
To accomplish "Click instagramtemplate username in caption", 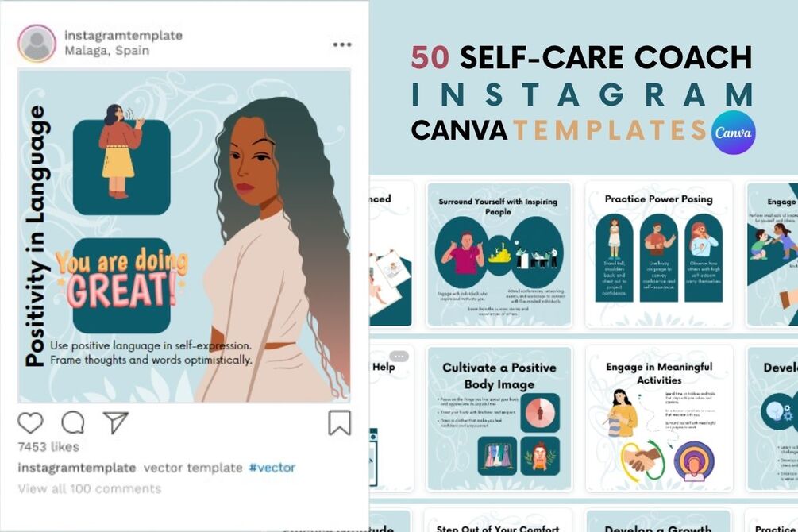I will pyautogui.click(x=77, y=468).
